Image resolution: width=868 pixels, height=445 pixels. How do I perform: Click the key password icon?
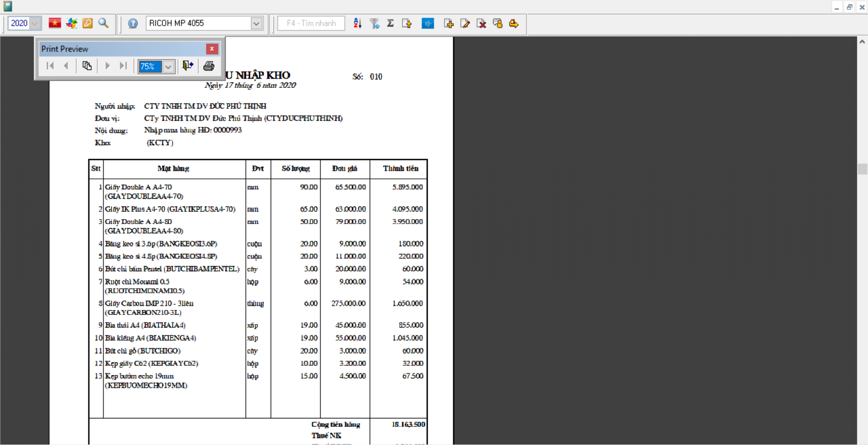(88, 23)
